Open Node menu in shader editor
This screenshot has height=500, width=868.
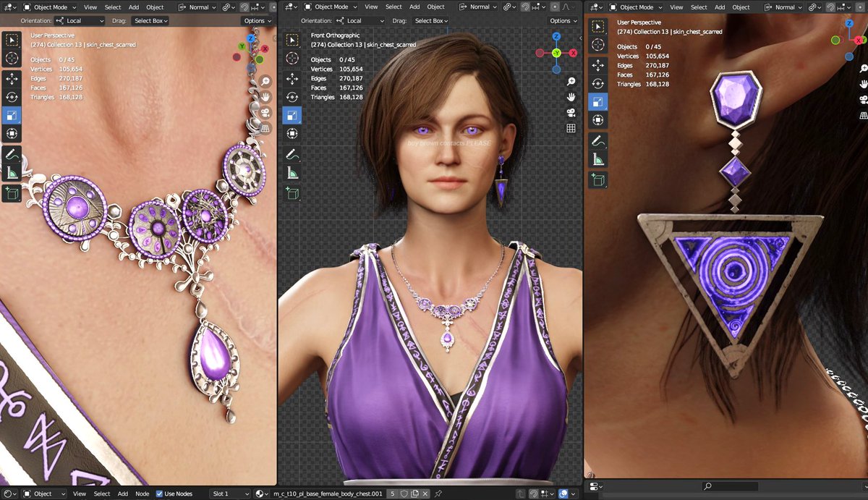[142, 493]
